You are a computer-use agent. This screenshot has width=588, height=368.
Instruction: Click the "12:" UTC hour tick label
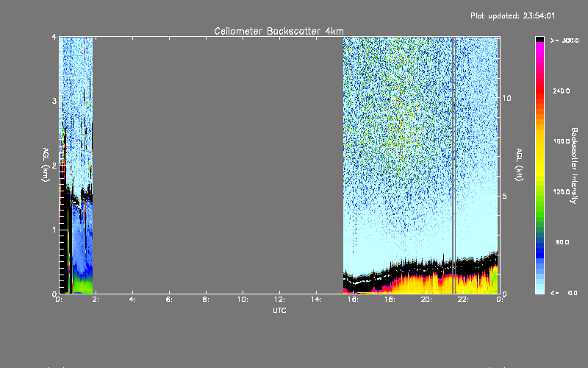pos(279,300)
